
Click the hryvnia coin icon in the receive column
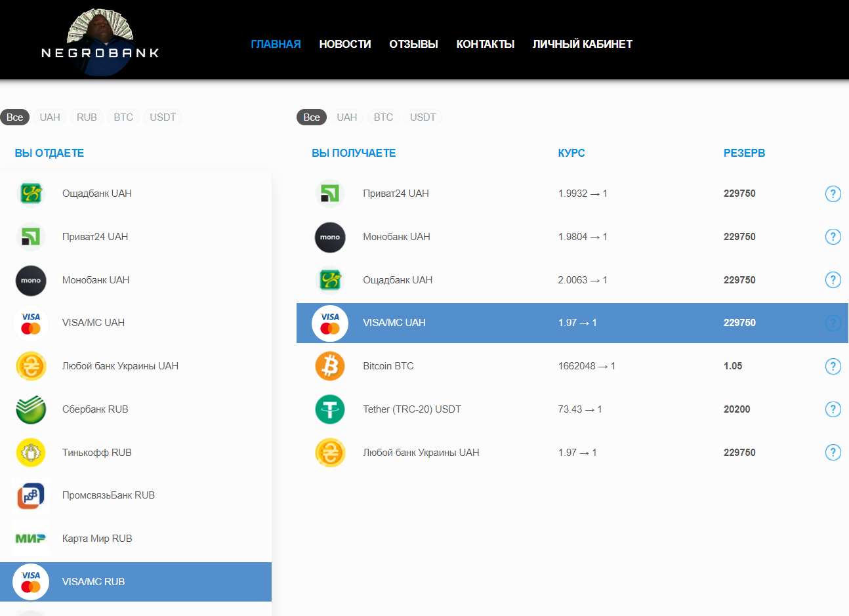330,453
